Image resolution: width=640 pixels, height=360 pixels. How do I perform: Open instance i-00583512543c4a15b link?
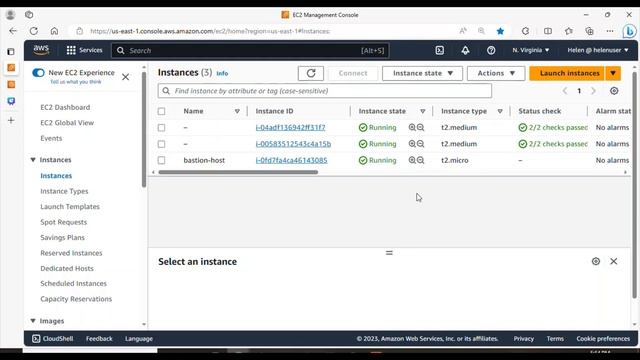[293, 144]
